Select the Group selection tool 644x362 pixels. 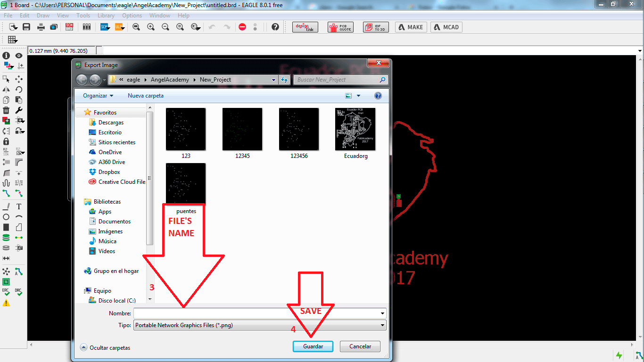pyautogui.click(x=6, y=79)
